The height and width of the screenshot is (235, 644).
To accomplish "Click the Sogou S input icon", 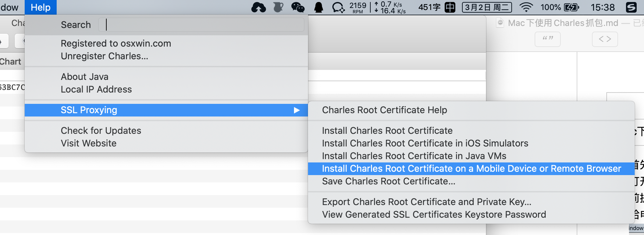I will [x=631, y=7].
